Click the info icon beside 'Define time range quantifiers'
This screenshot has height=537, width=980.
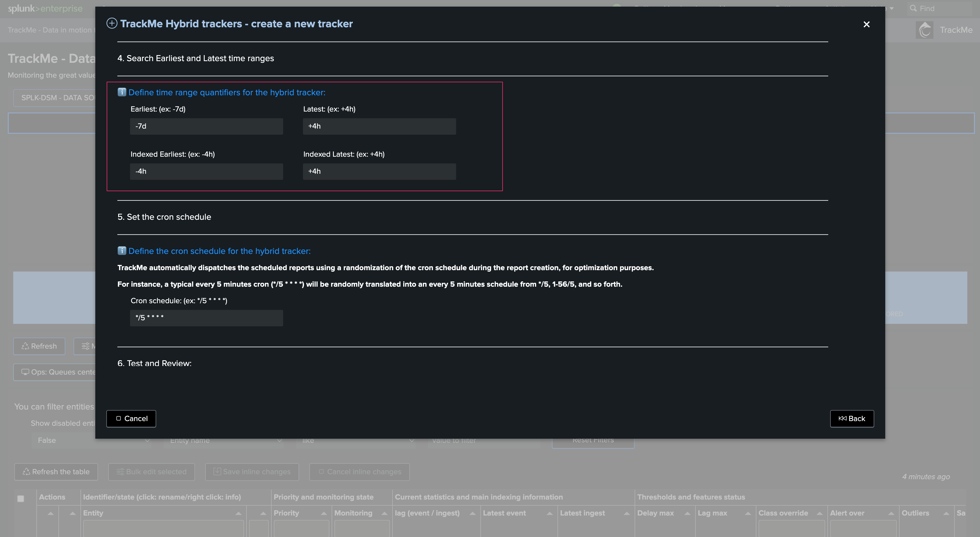tap(122, 92)
